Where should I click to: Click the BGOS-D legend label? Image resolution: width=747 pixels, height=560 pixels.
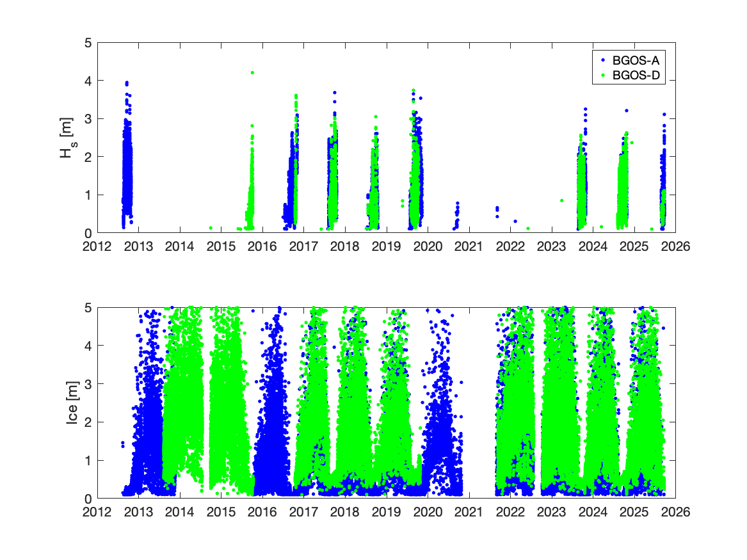tap(636, 76)
